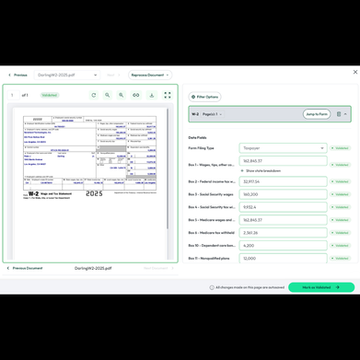
Task: Edit the Box 5 Medicare wages field
Action: (x=283, y=220)
